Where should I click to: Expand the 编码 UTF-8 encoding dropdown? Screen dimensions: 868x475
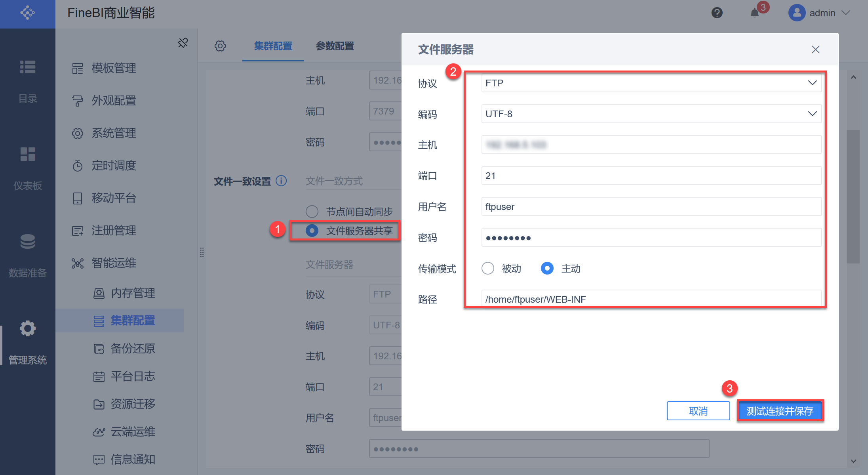coord(651,114)
